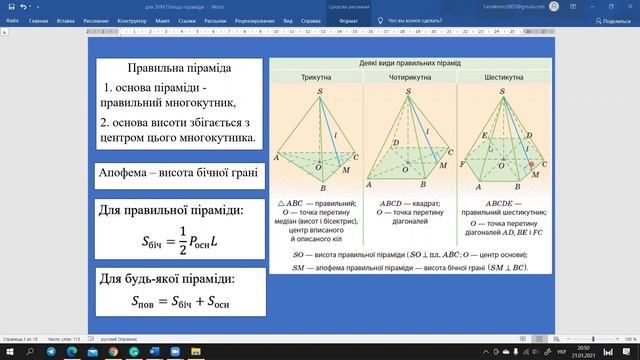640x360 pixels.
Task: Switch to Print Layout view icon
Action: [x=539, y=339]
